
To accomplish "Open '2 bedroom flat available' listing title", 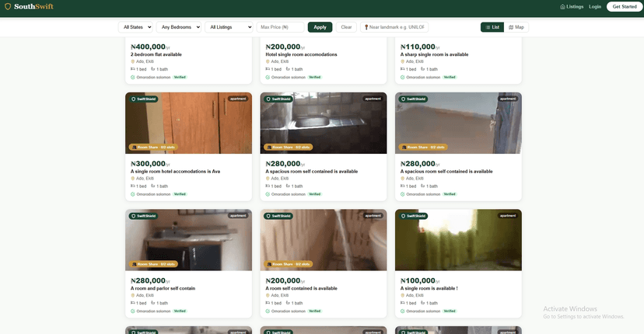I will coord(156,54).
